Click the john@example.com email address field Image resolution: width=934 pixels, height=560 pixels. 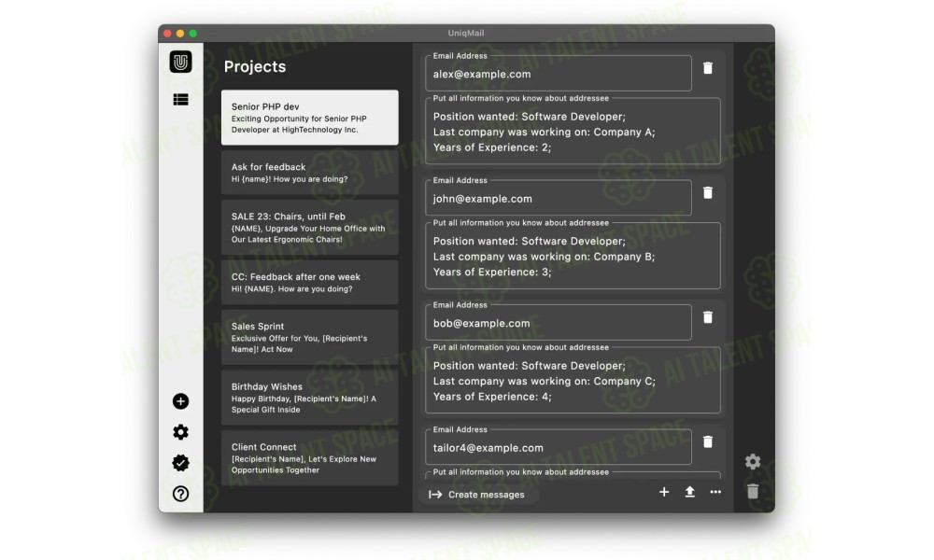pyautogui.click(x=559, y=198)
